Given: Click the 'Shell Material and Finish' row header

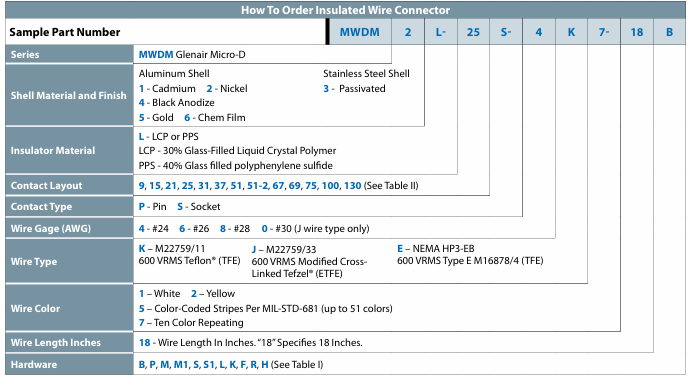Looking at the screenshot, I should (x=69, y=95).
